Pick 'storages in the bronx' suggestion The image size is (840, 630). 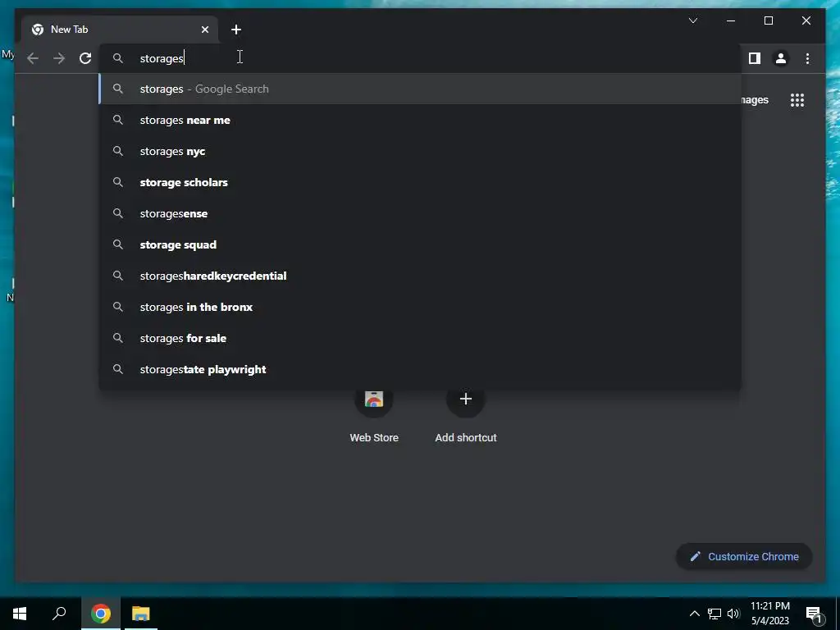pos(420,307)
